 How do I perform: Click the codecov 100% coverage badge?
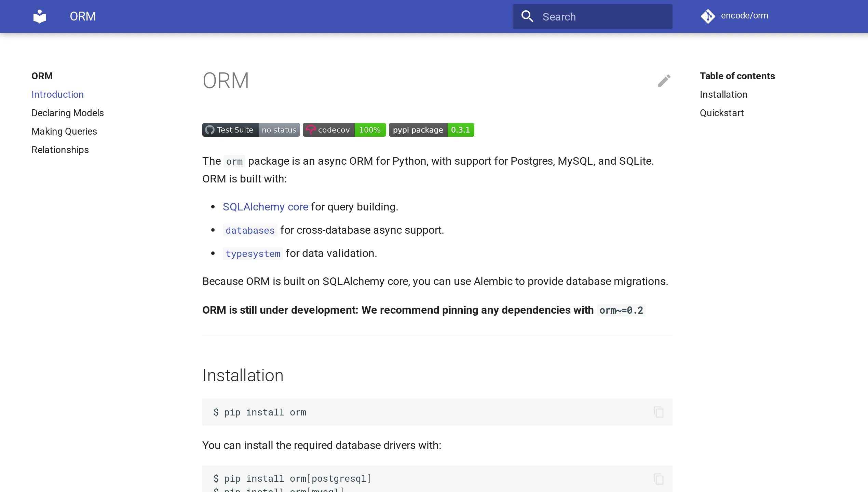click(344, 129)
